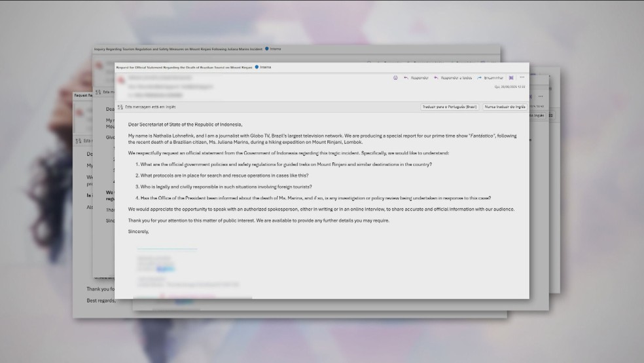The image size is (644, 363).
Task: Click translate icon beside "Esta mensagem está em inglês"
Action: point(120,107)
